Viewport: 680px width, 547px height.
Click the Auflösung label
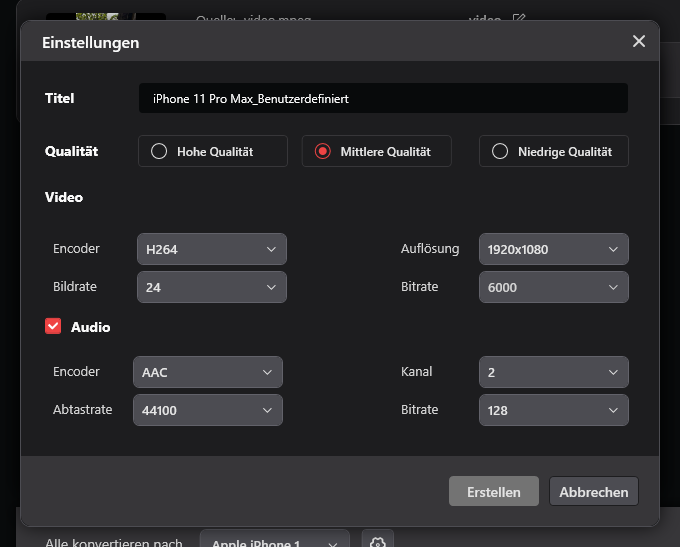tap(430, 249)
